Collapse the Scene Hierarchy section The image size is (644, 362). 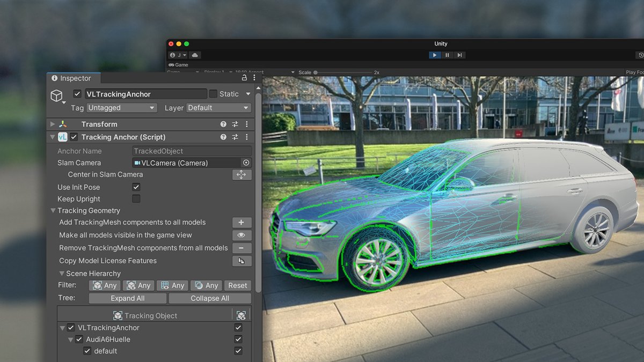(62, 274)
